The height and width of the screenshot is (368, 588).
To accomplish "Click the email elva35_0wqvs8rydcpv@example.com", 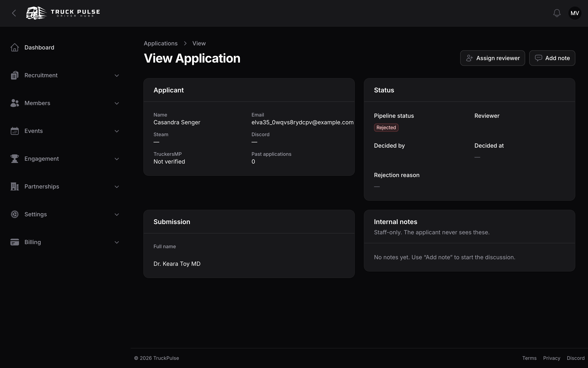I will 303,122.
